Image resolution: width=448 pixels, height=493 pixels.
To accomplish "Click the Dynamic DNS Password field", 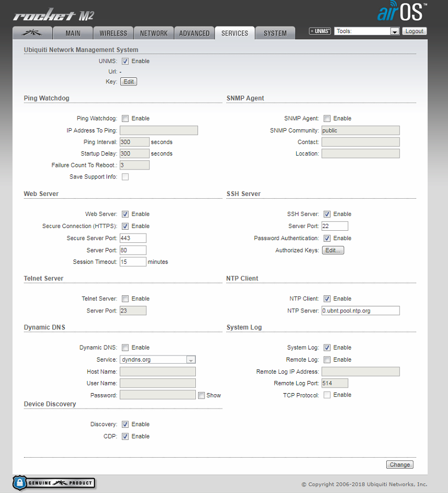I will (x=158, y=395).
